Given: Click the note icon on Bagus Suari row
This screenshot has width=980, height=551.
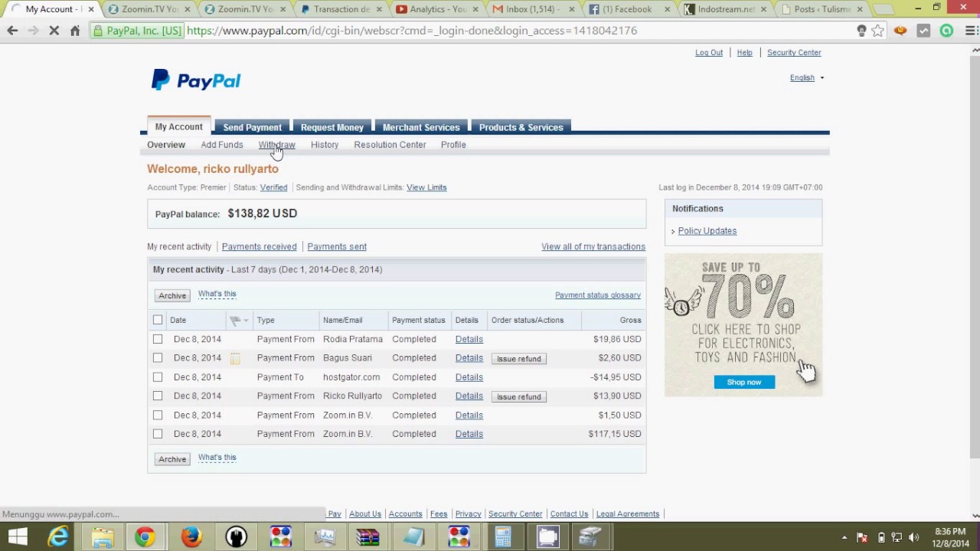Looking at the screenshot, I should point(235,358).
